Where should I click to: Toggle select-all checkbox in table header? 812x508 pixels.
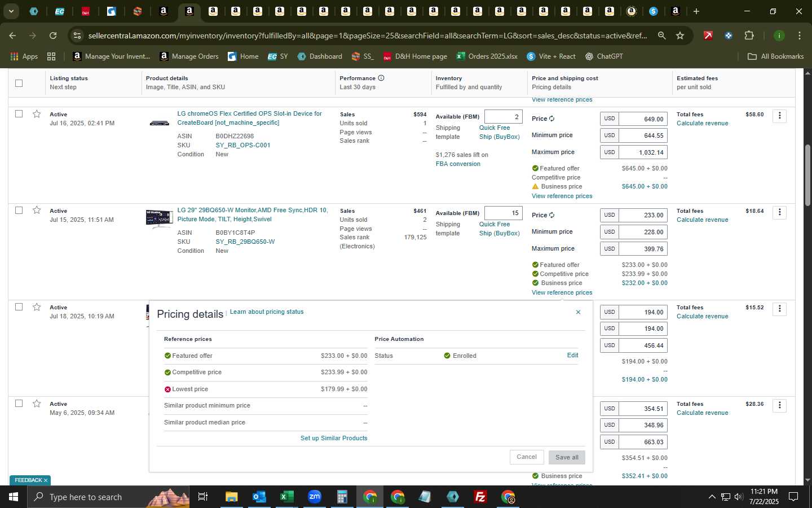[x=19, y=83]
